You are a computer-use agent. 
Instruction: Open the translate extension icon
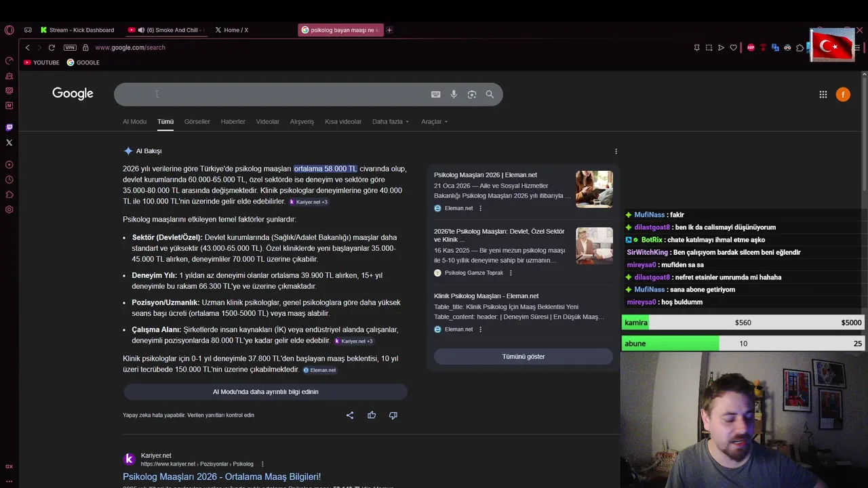tap(775, 47)
